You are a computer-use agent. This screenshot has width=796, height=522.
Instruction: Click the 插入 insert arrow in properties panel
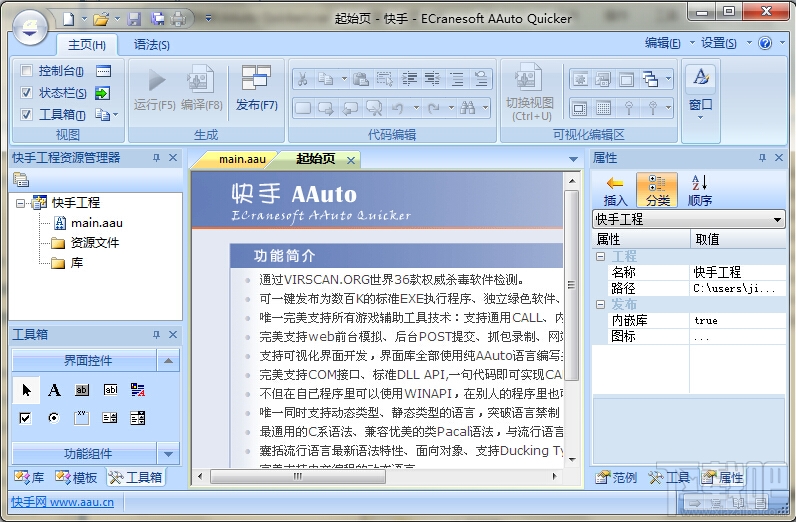click(615, 190)
